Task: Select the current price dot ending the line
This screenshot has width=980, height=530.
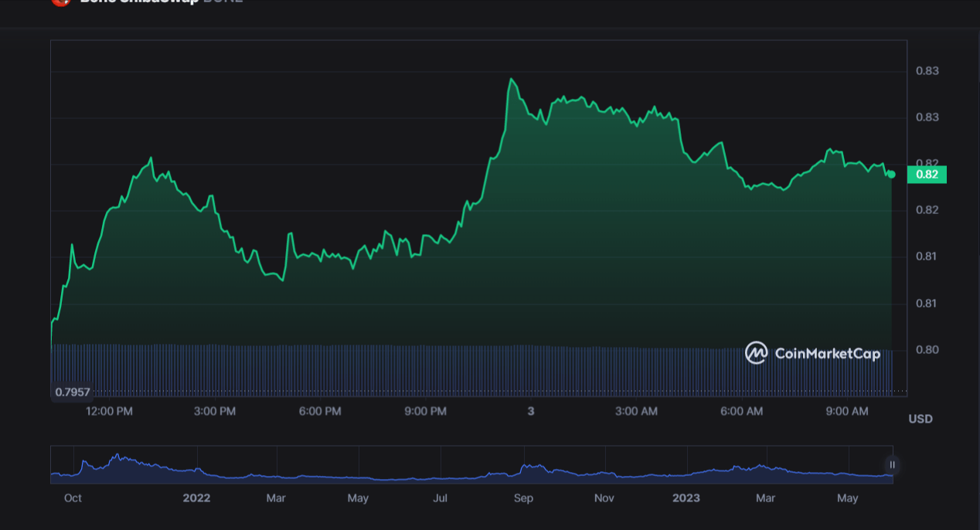Action: pos(891,174)
